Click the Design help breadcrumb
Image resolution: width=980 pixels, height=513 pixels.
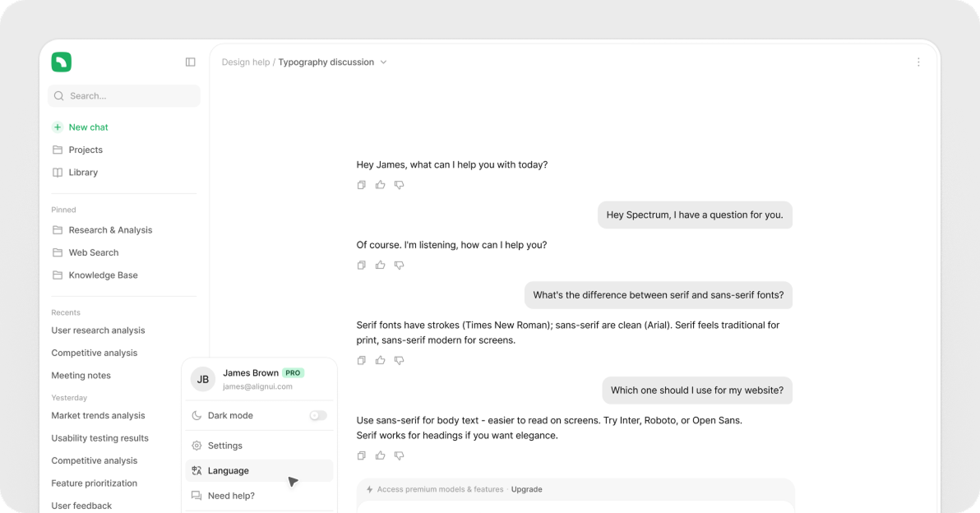pos(245,62)
